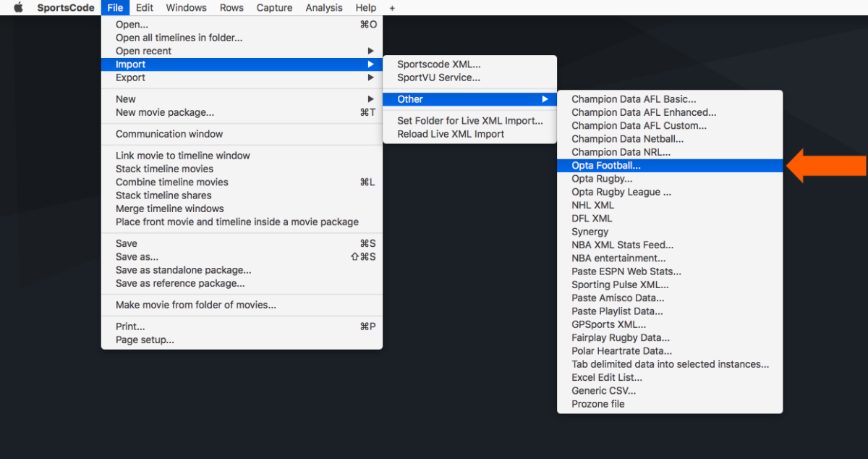Select Merge timeline windows
868x459 pixels.
pos(242,209)
